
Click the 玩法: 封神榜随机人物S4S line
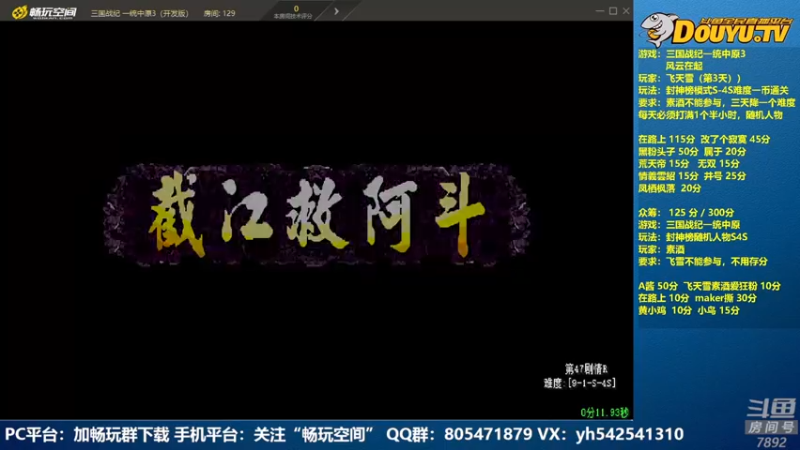pos(693,237)
